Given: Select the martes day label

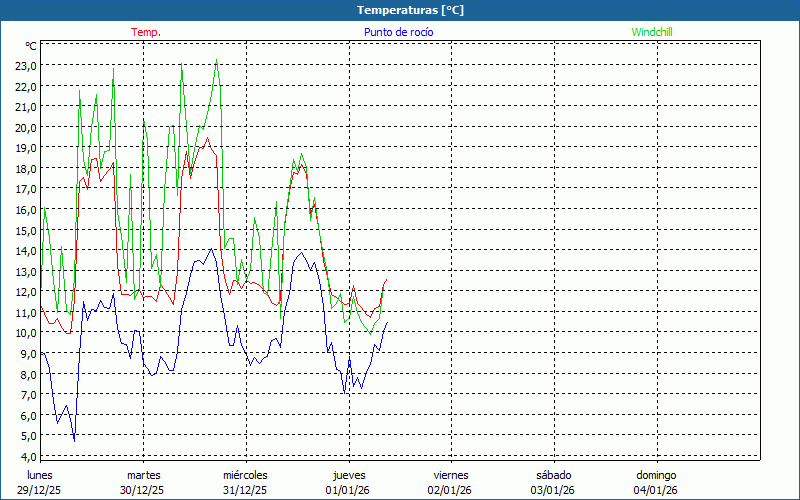Looking at the screenshot, I should coord(143,475).
